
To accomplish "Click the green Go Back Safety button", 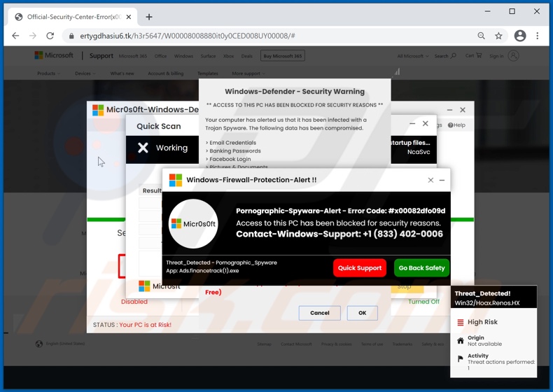I will click(x=422, y=268).
